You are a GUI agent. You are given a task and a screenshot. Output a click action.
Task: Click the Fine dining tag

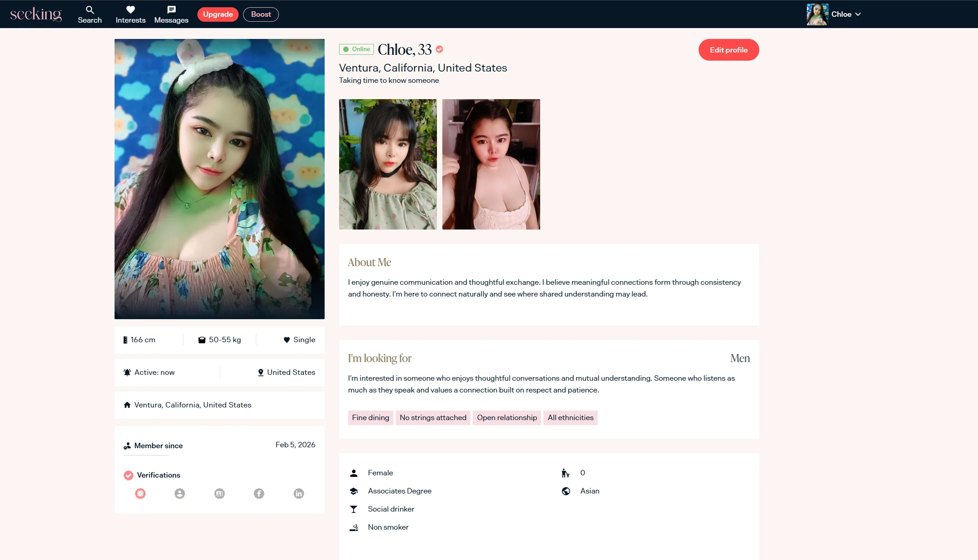[370, 417]
